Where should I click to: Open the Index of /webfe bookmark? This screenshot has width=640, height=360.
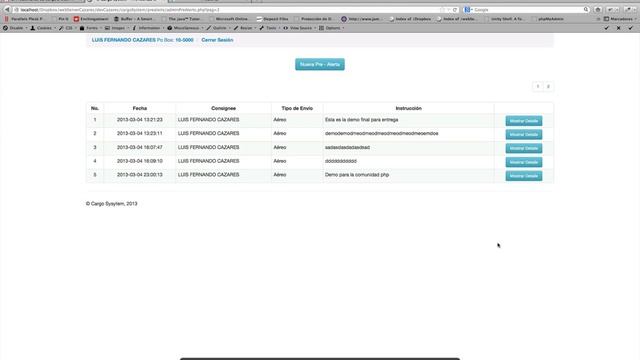456,19
